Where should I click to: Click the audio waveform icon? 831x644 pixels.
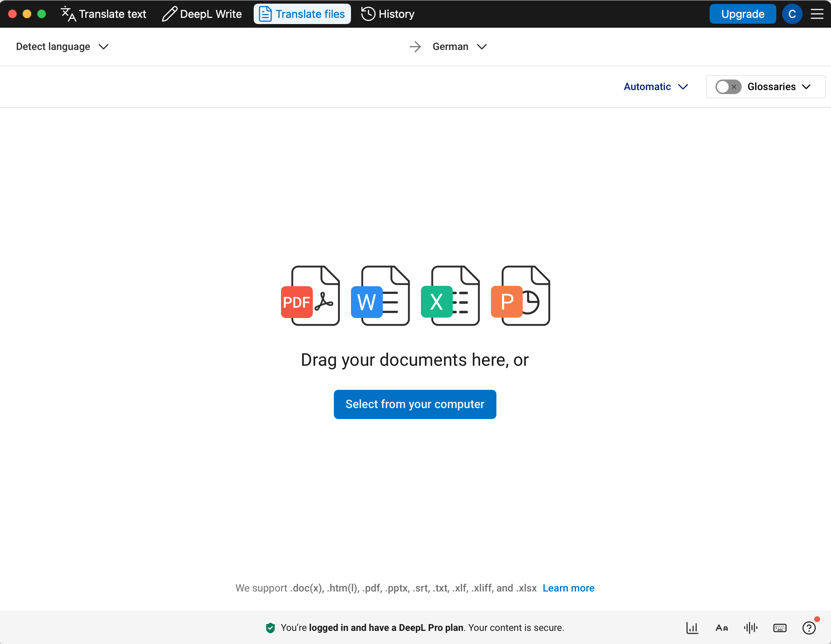pos(750,628)
